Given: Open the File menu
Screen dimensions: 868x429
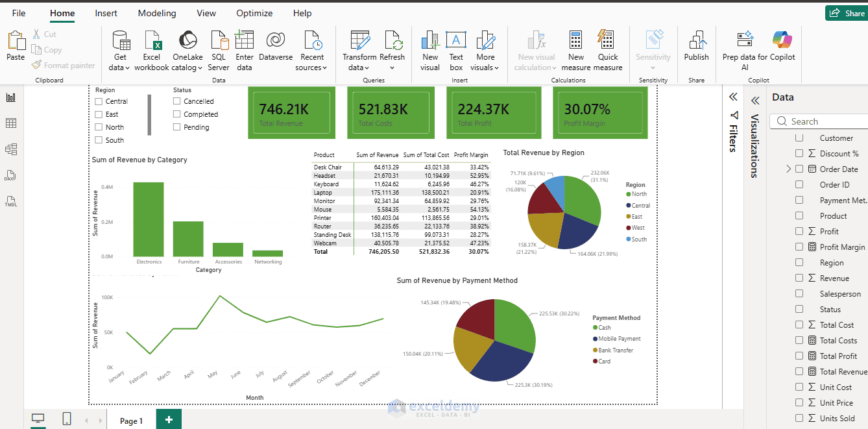Looking at the screenshot, I should tap(19, 13).
